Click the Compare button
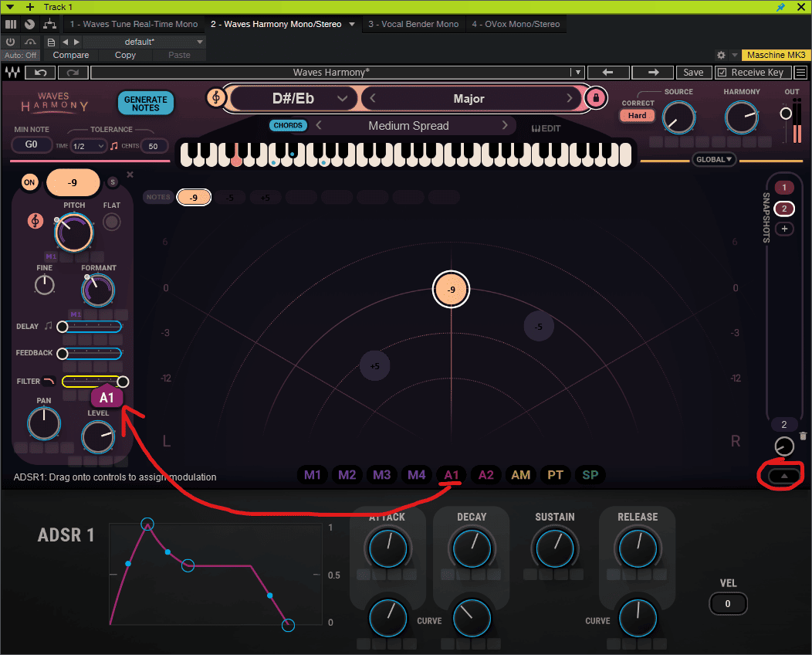The width and height of the screenshot is (812, 655). pyautogui.click(x=70, y=55)
